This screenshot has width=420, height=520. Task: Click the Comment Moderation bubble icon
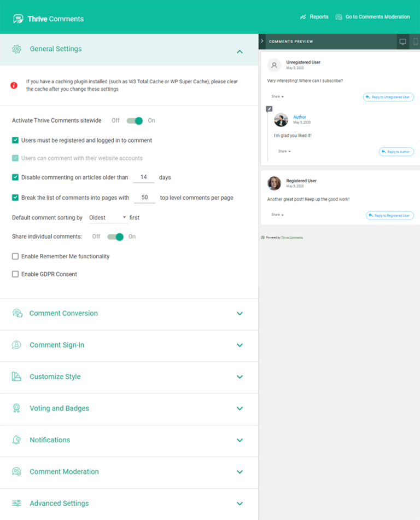coord(16,471)
